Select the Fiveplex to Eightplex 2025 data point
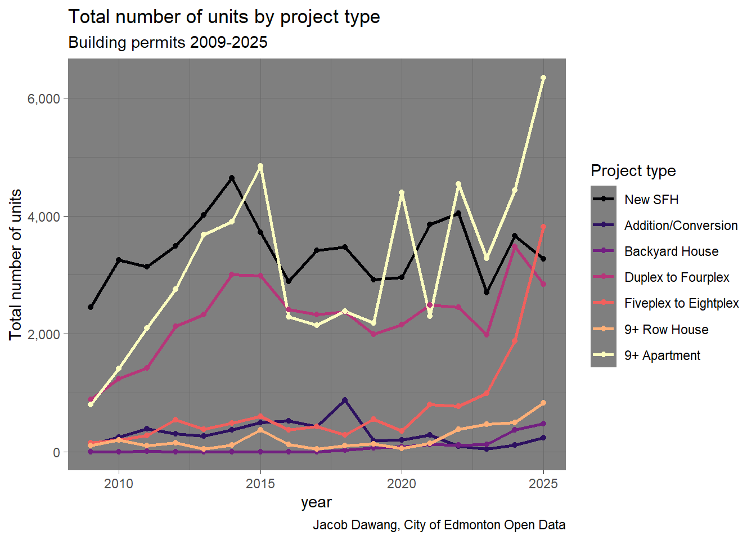Image resolution: width=756 pixels, height=540 pixels. click(x=543, y=227)
